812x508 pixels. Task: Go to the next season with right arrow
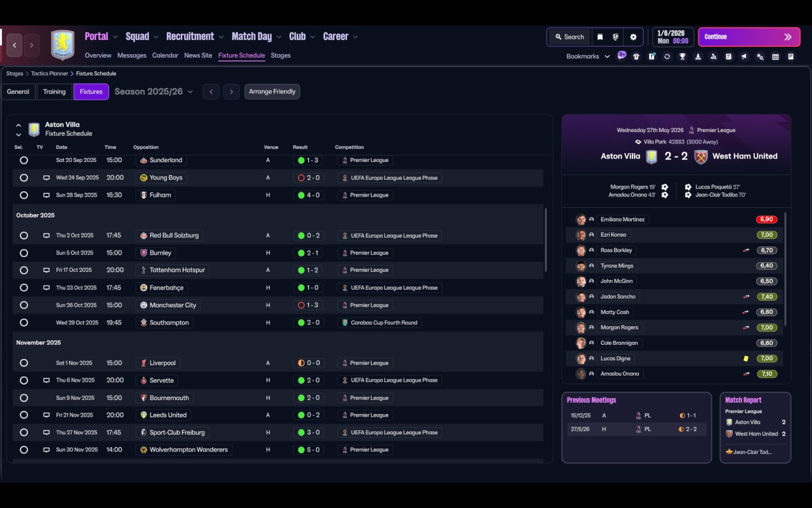tap(232, 92)
